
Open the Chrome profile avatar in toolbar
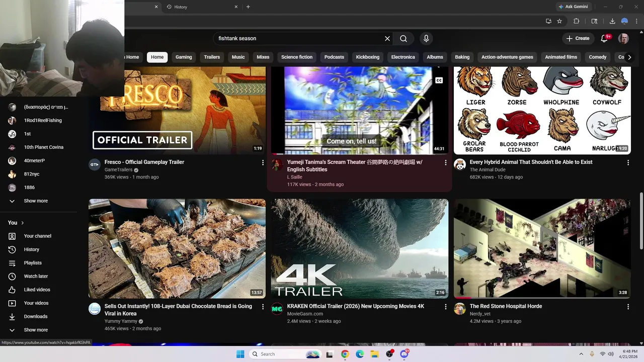tap(624, 21)
